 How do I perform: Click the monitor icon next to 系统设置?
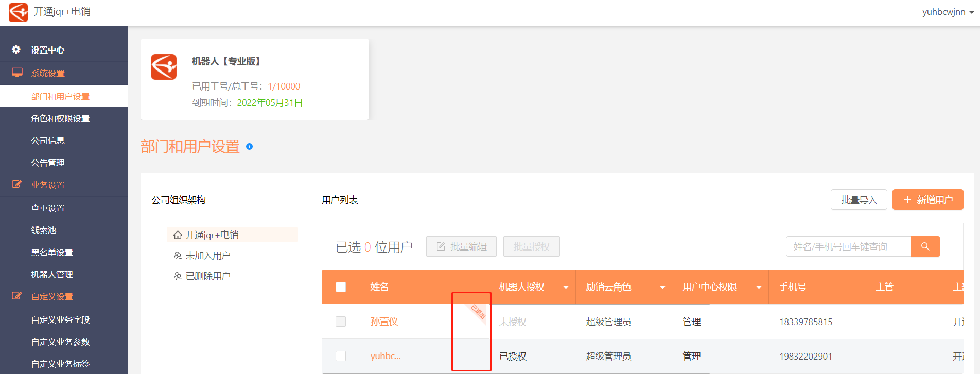pyautogui.click(x=17, y=73)
